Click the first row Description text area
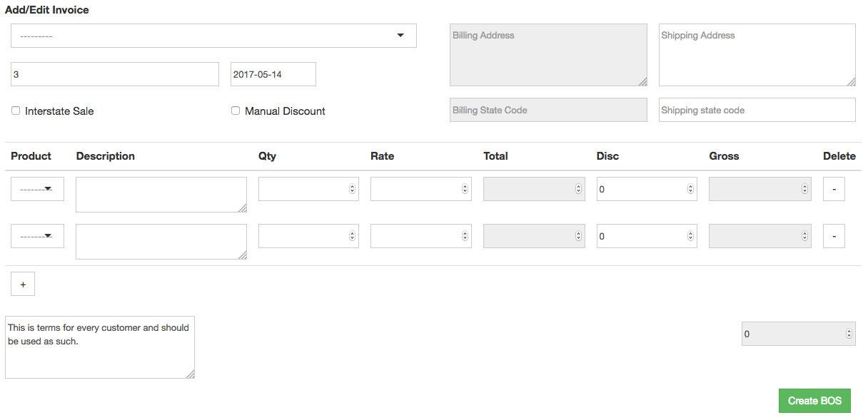Image resolution: width=868 pixels, height=420 pixels. coord(161,195)
